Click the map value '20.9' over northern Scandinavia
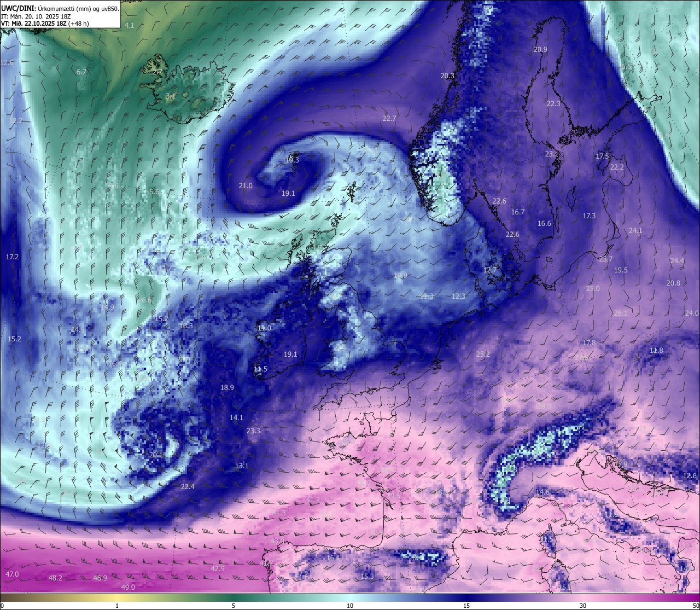 (x=540, y=49)
